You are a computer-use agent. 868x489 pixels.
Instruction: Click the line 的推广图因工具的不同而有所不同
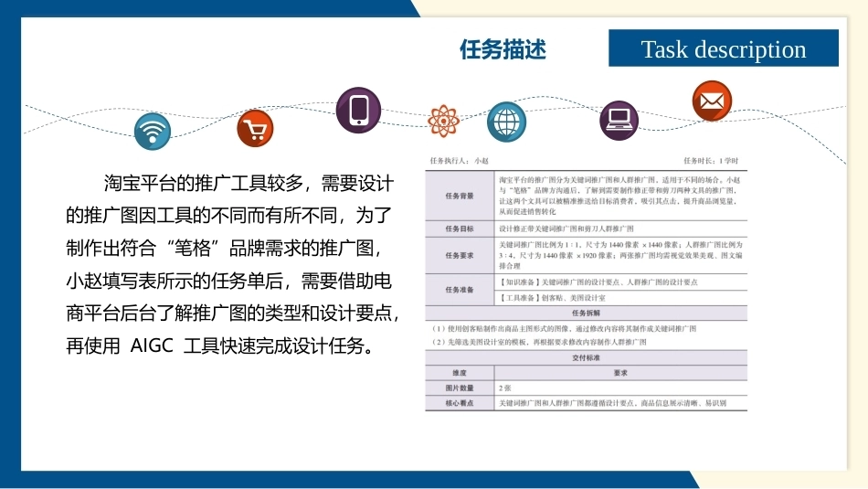(228, 215)
